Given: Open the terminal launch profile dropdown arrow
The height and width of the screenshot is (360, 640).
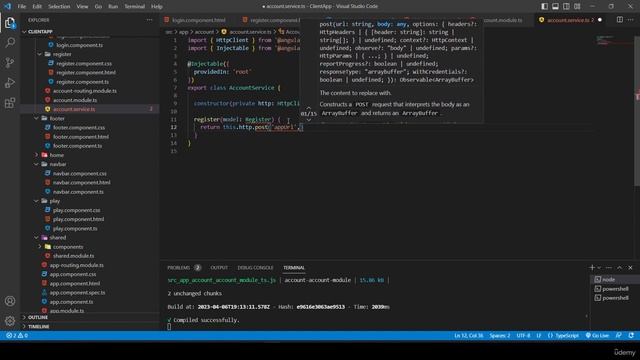Looking at the screenshot, I should pyautogui.click(x=599, y=267).
